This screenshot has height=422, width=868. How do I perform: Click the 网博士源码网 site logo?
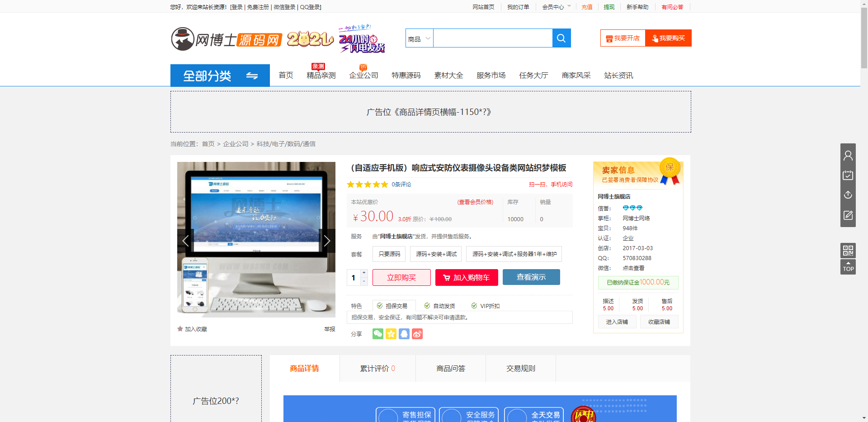point(226,39)
